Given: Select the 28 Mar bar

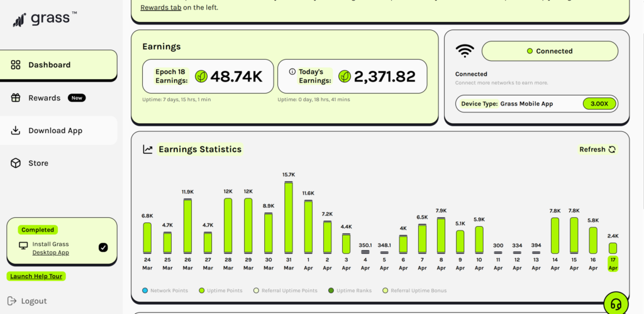Looking at the screenshot, I should (x=228, y=226).
